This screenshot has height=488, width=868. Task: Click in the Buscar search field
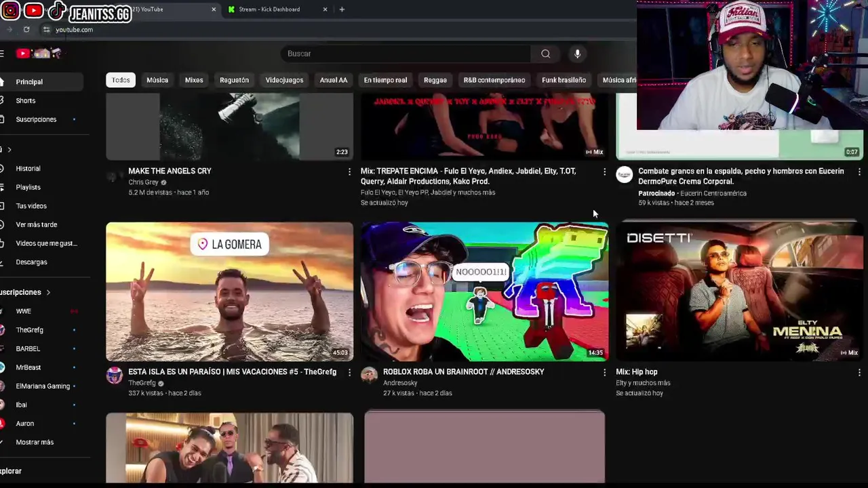[x=406, y=54]
